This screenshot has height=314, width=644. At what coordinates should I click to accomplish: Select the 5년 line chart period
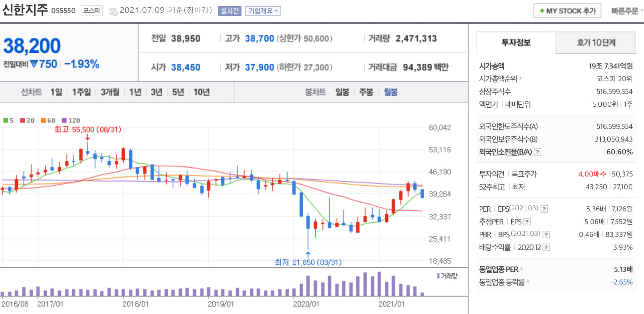pos(178,92)
